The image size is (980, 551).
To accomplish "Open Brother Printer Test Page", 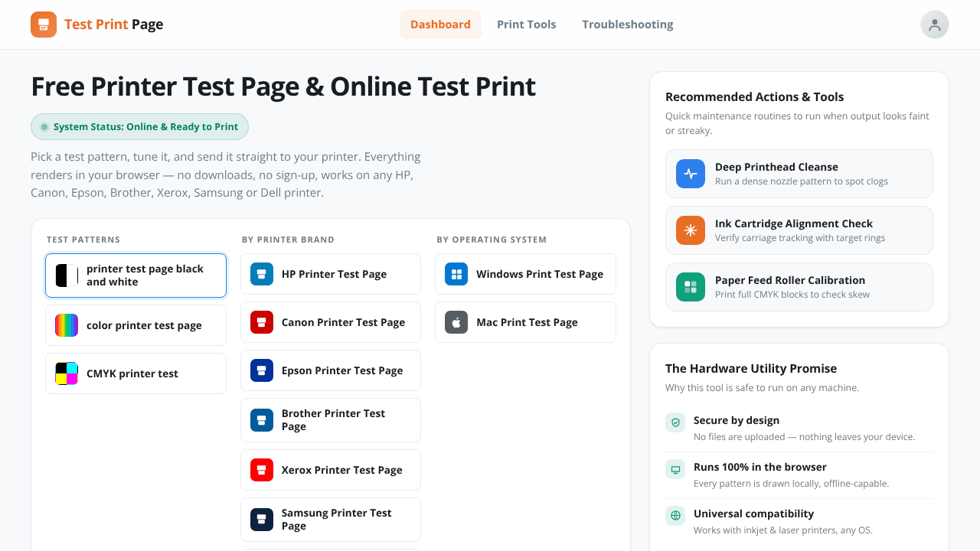I will click(x=331, y=420).
